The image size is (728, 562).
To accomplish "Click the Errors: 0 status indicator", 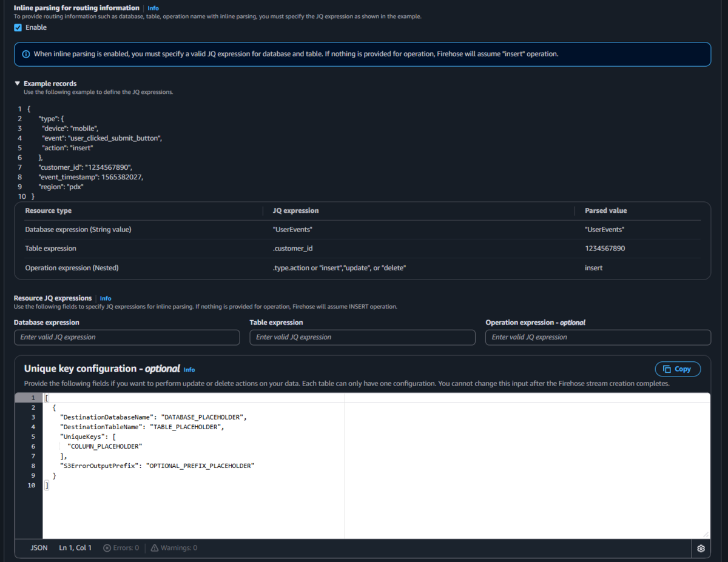I will click(121, 547).
